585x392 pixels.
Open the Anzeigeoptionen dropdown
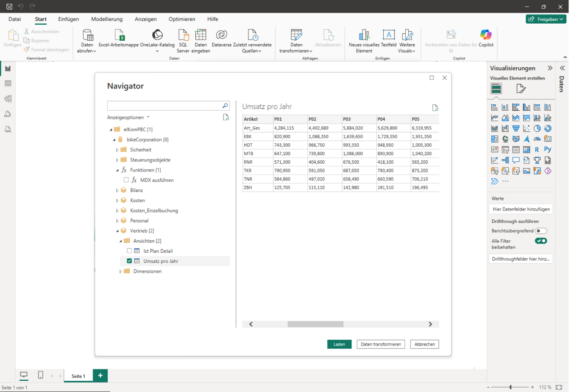[128, 117]
